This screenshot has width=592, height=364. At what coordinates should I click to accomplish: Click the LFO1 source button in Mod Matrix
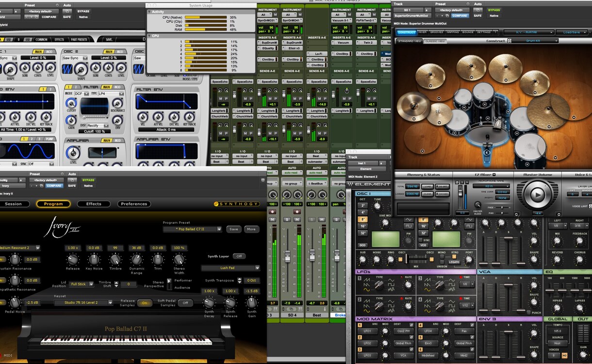367,331
